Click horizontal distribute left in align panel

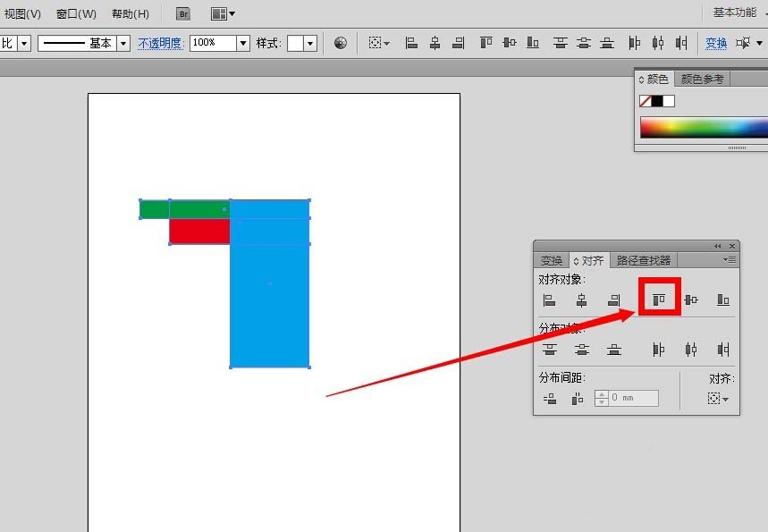659,350
